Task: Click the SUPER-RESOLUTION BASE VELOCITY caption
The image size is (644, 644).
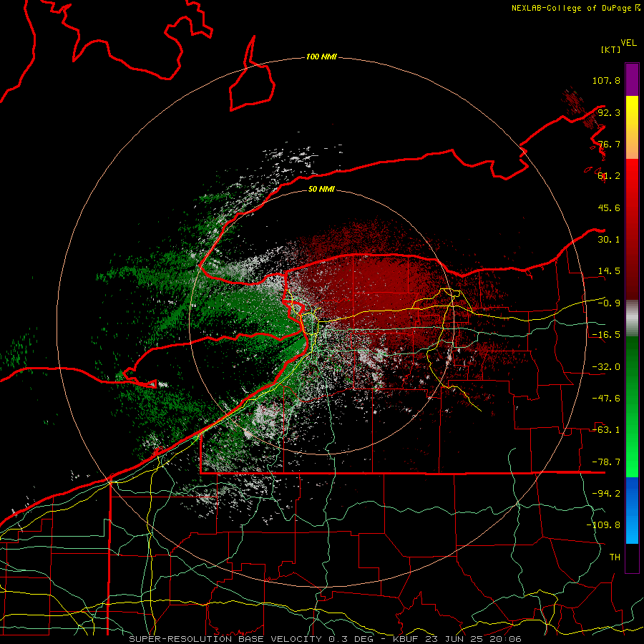Action: coord(225,639)
